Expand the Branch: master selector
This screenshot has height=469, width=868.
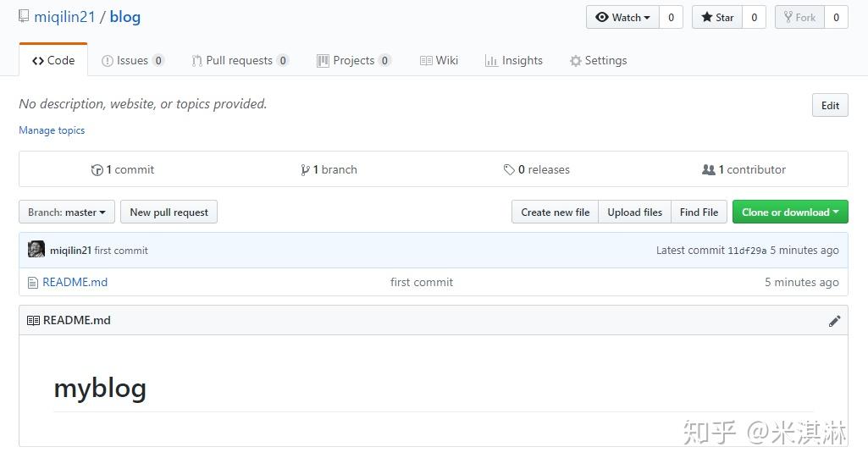click(x=67, y=212)
